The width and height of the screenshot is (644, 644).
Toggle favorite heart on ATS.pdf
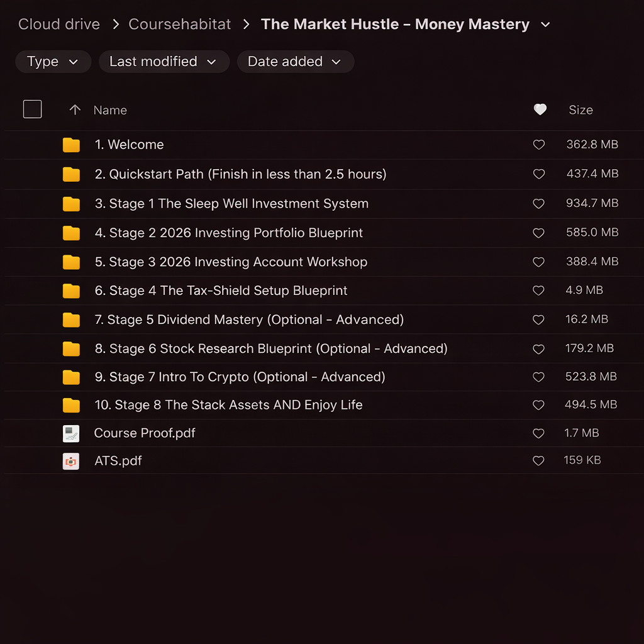tap(539, 461)
